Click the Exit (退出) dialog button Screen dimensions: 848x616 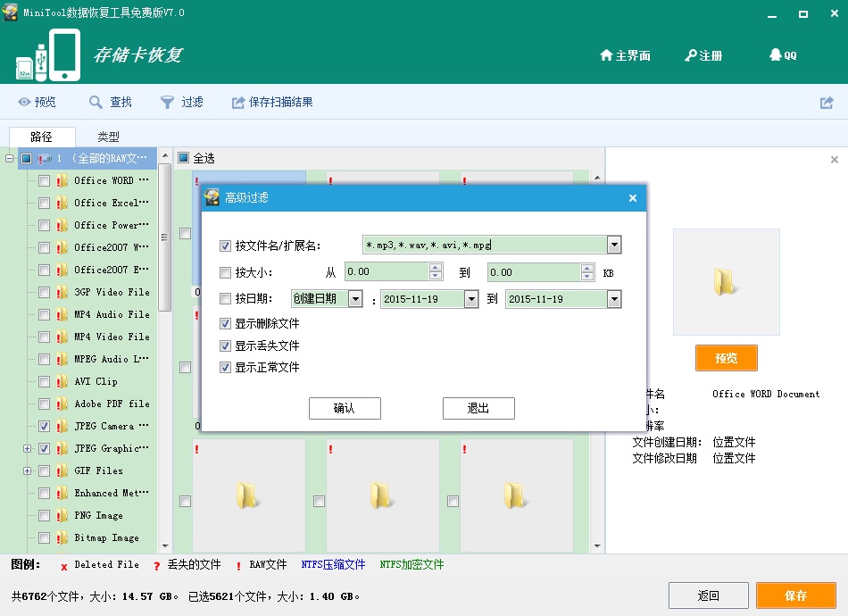[478, 408]
